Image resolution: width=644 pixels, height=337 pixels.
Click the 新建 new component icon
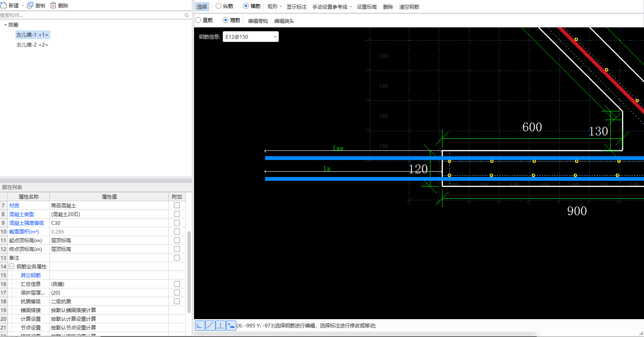pyautogui.click(x=3, y=5)
